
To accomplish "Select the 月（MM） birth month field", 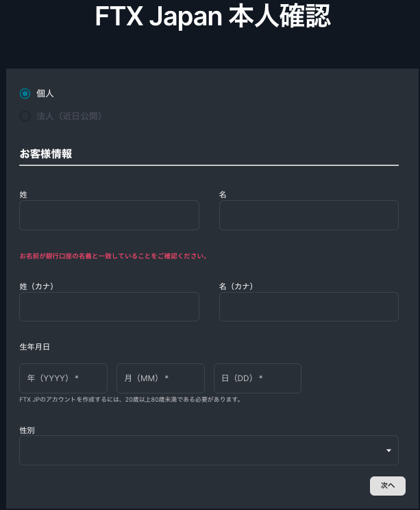I will (160, 378).
